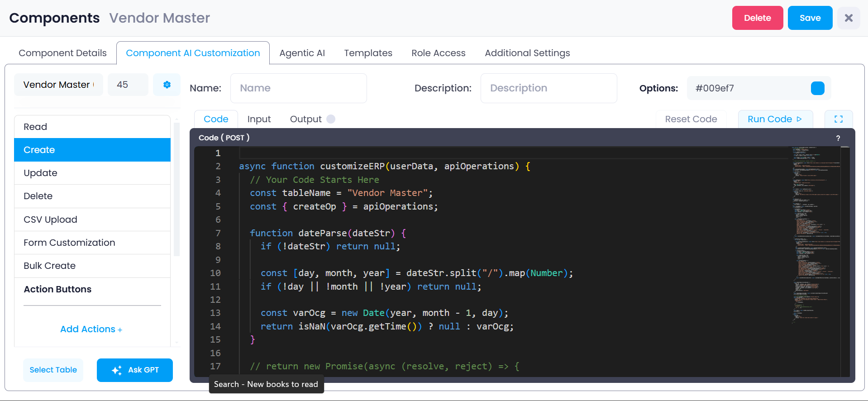The image size is (868, 401).
Task: Select Bulk Create operation
Action: coord(92,266)
